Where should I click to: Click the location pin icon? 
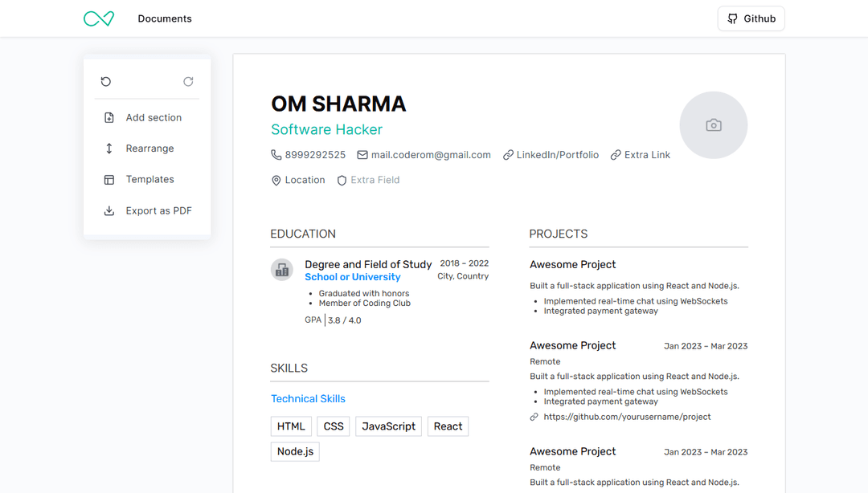pyautogui.click(x=276, y=181)
